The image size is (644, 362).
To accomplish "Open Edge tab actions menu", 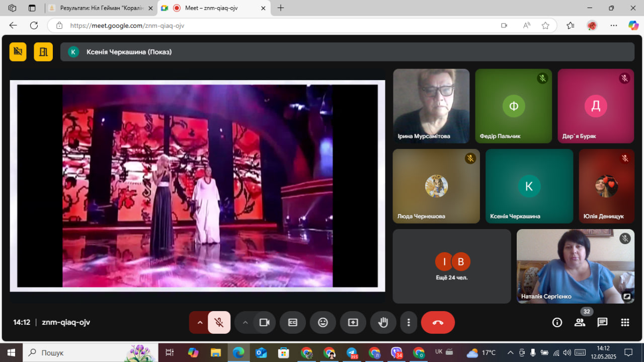I will click(32, 8).
